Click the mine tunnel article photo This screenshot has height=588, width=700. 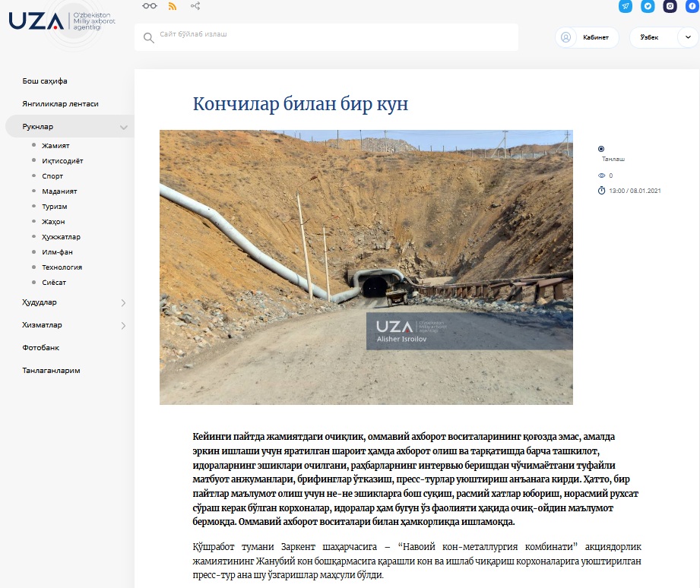click(366, 267)
